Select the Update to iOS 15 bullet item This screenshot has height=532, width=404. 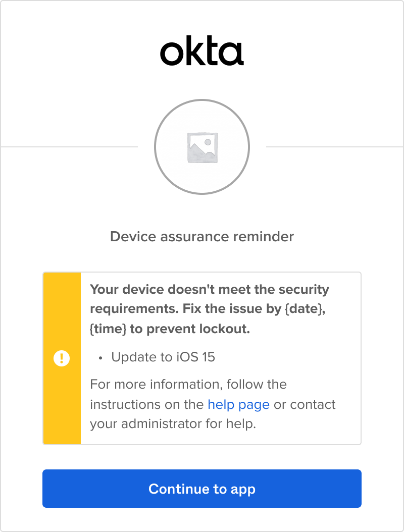click(x=162, y=357)
